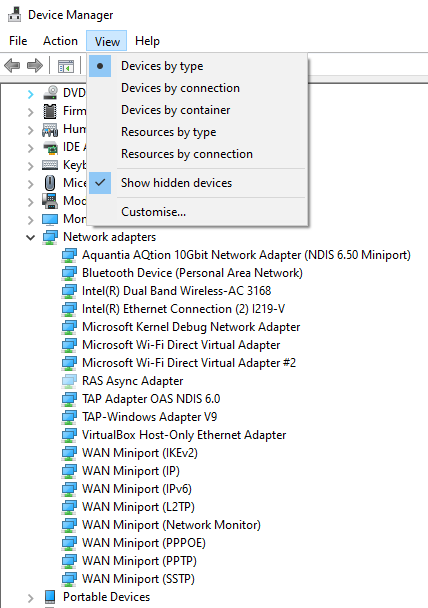The width and height of the screenshot is (428, 608).
Task: Expand the DVD drives node
Action: point(31,94)
